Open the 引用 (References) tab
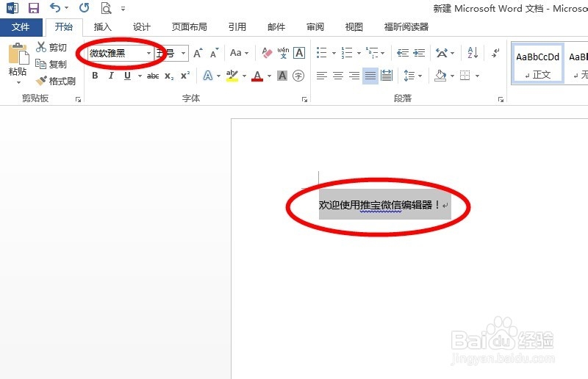This screenshot has height=379, width=588. [237, 27]
